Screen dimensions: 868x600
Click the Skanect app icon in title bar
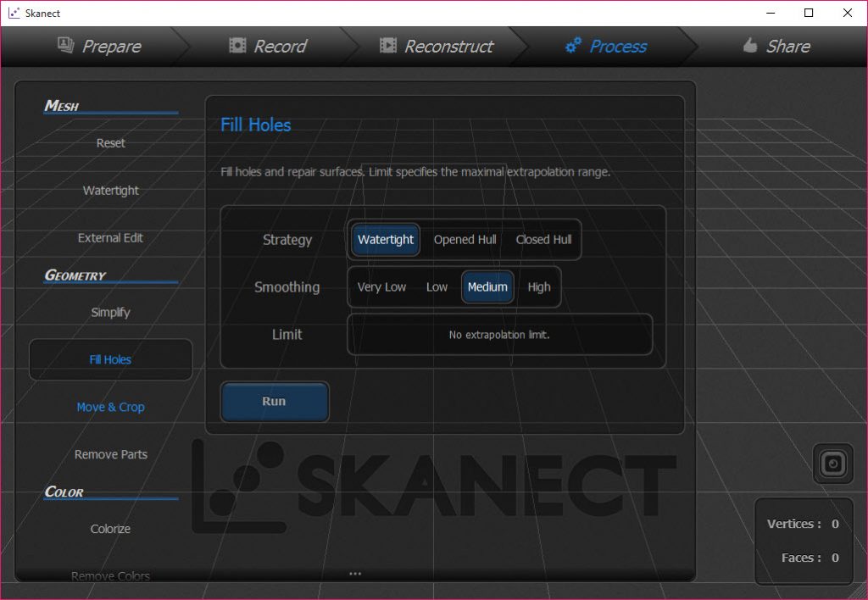14,13
